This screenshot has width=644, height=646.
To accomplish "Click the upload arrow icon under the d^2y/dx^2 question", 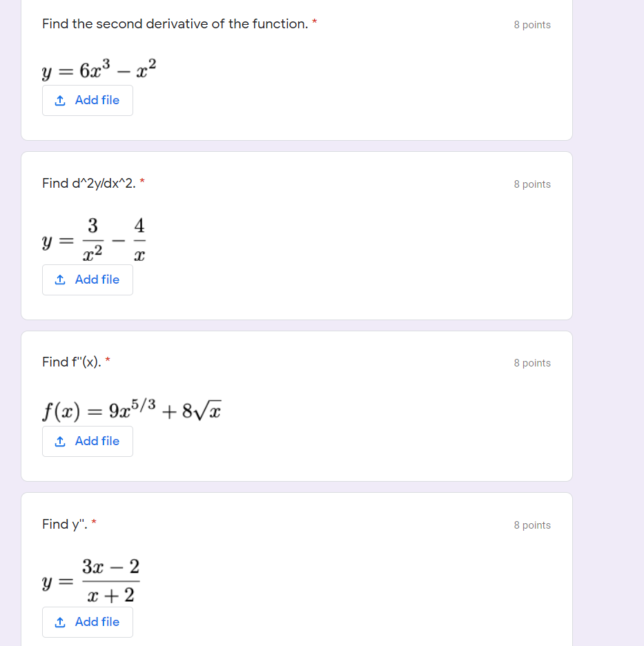I will point(59,280).
